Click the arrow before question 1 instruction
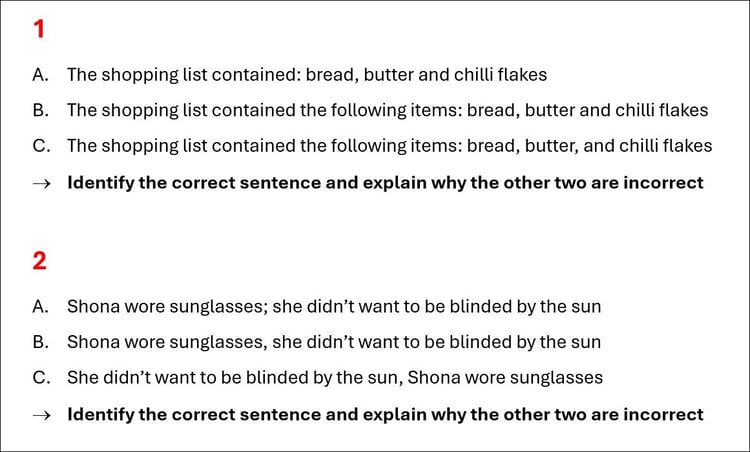 (42, 184)
